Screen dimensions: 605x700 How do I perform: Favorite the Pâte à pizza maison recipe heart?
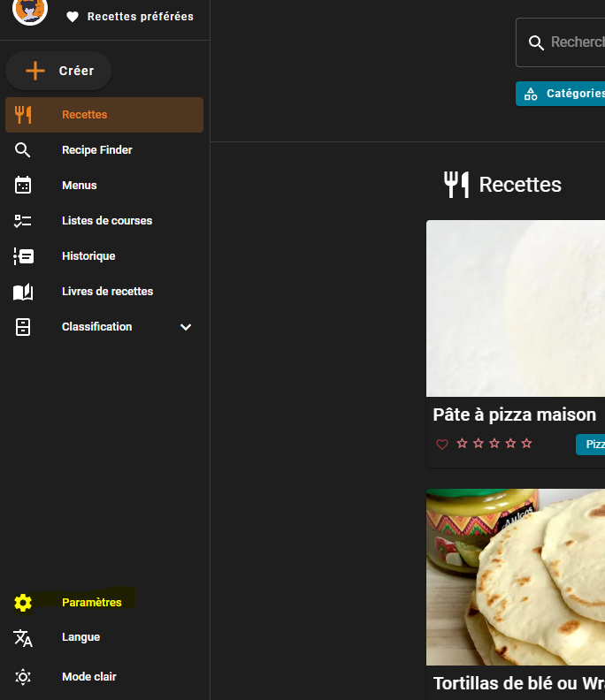click(x=442, y=444)
